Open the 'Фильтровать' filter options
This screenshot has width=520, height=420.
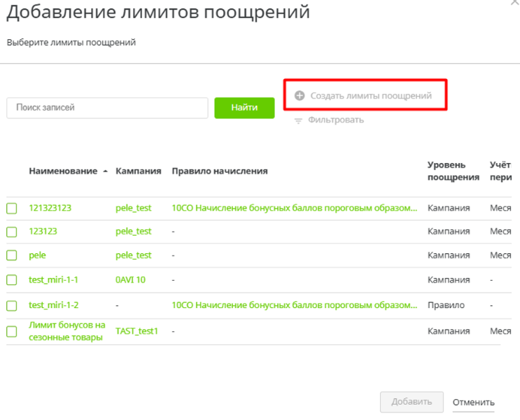click(335, 120)
